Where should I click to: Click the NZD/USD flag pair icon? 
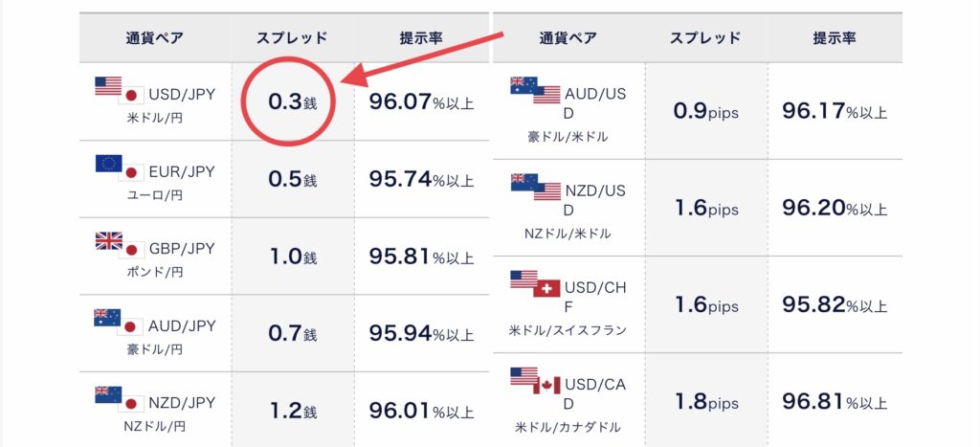tap(536, 187)
